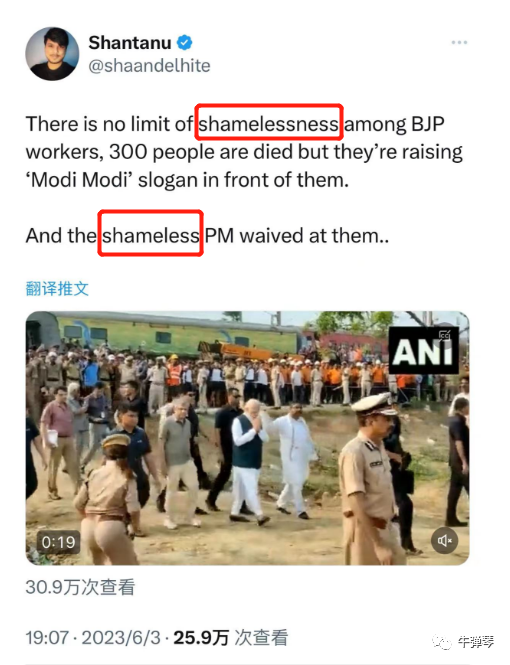
Task: Play the train accident video
Action: [247, 438]
